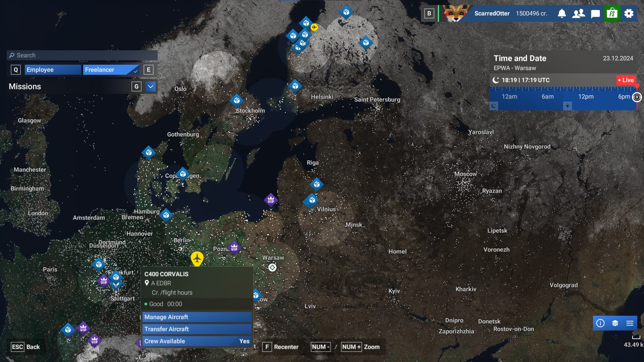This screenshot has height=362, width=644.
Task: Click the time-of-day slider handle
Action: 637,97
